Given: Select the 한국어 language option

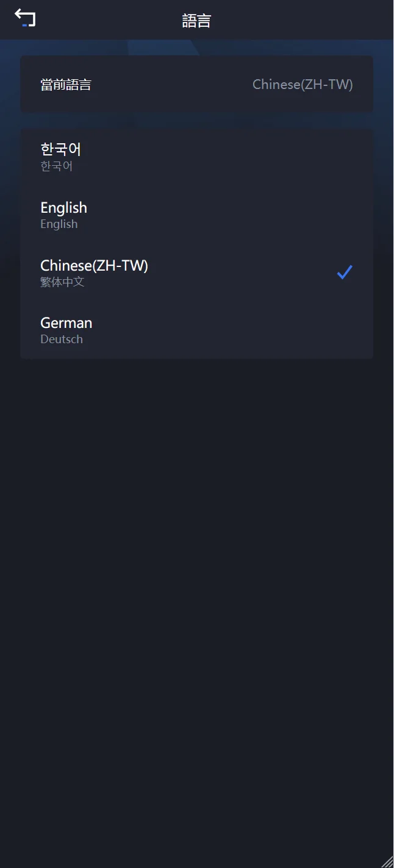Looking at the screenshot, I should (x=61, y=149).
